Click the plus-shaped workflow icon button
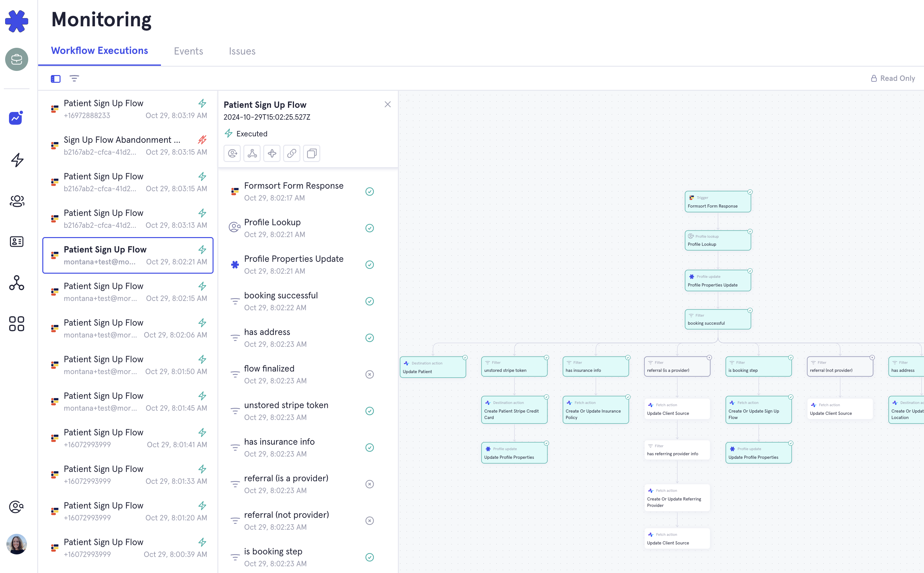The height and width of the screenshot is (573, 924). 272,153
